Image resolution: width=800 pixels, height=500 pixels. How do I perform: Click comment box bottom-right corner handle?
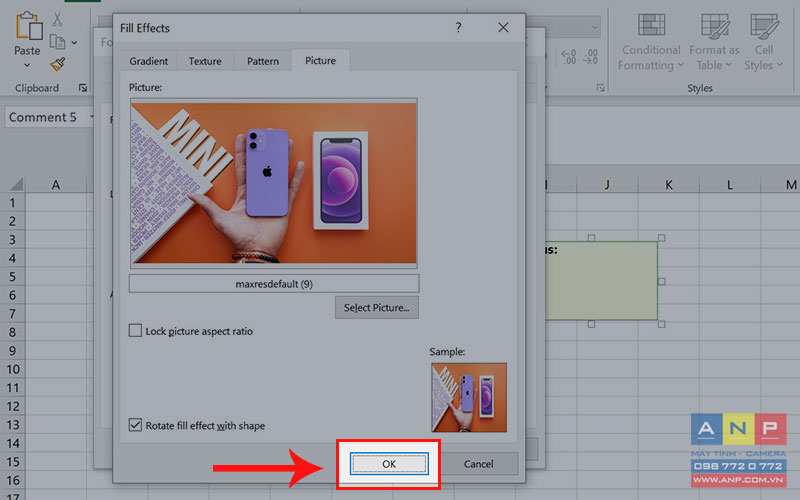[662, 324]
